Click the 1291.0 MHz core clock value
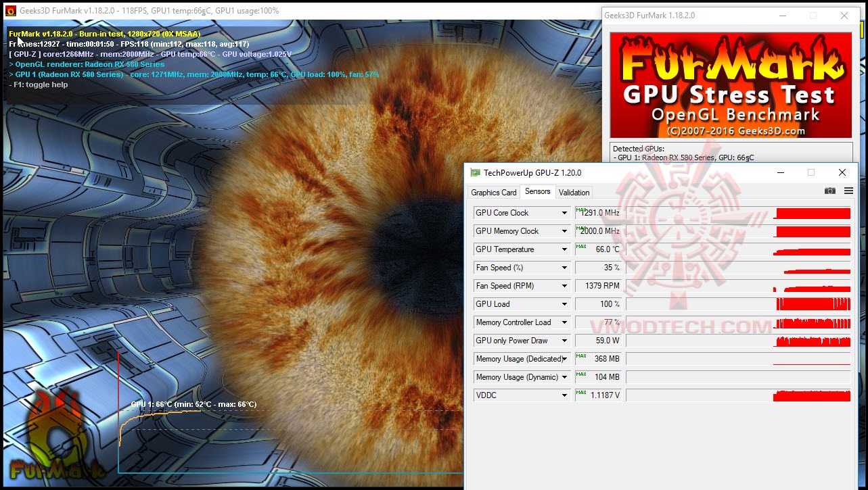Image resolution: width=868 pixels, height=490 pixels. tap(598, 213)
